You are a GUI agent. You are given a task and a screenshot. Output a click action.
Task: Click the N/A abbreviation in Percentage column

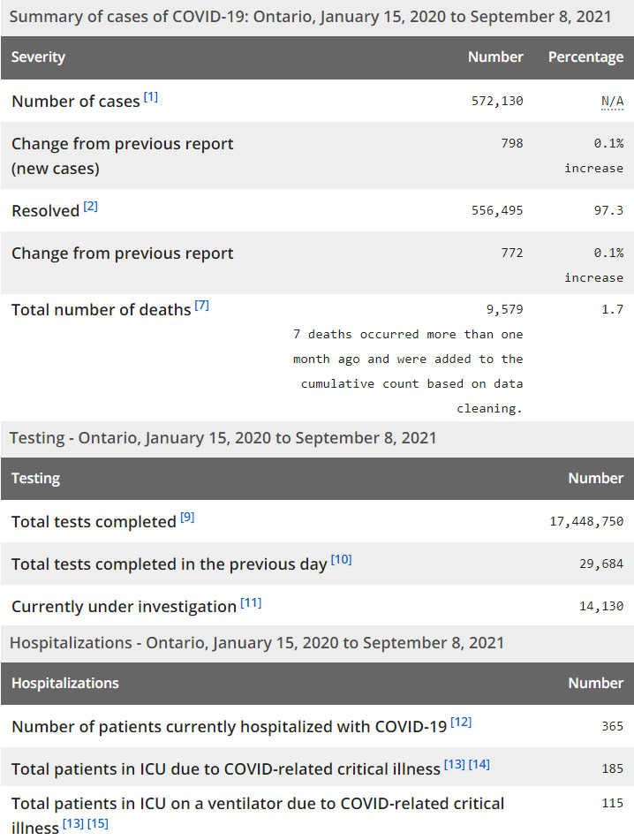(x=612, y=101)
